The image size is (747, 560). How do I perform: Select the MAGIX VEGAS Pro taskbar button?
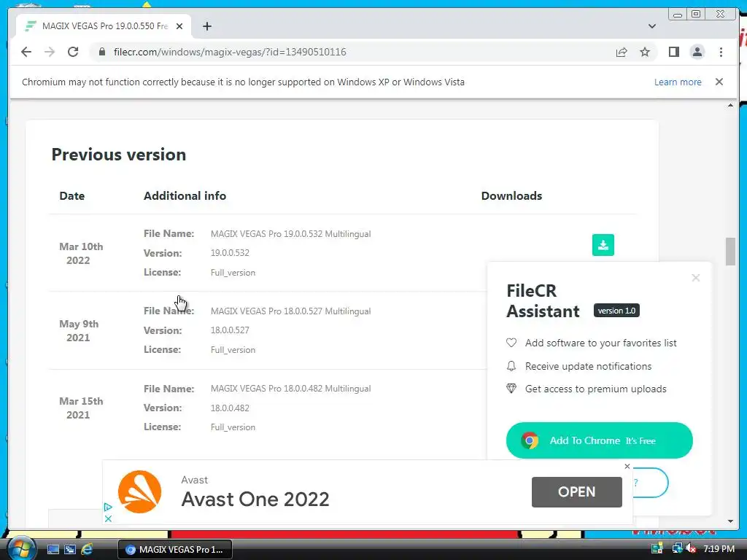coord(175,550)
